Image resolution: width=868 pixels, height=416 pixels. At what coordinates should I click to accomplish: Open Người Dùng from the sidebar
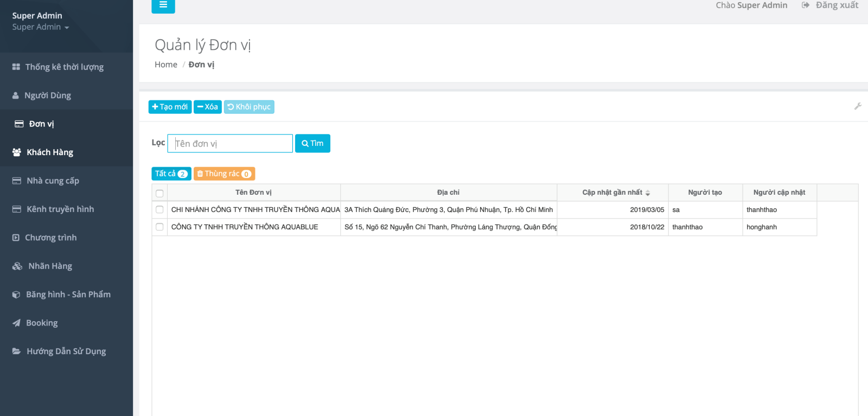[x=48, y=95]
